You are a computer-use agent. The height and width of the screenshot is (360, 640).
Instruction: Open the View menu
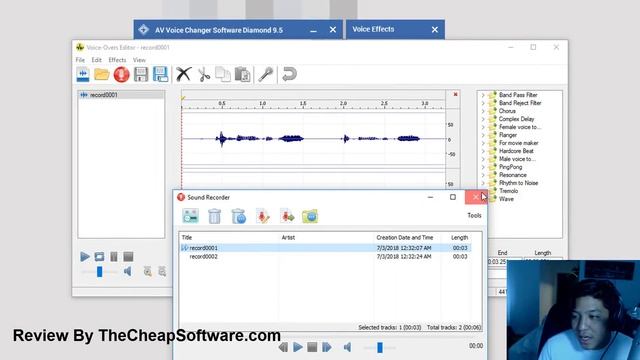(x=139, y=60)
